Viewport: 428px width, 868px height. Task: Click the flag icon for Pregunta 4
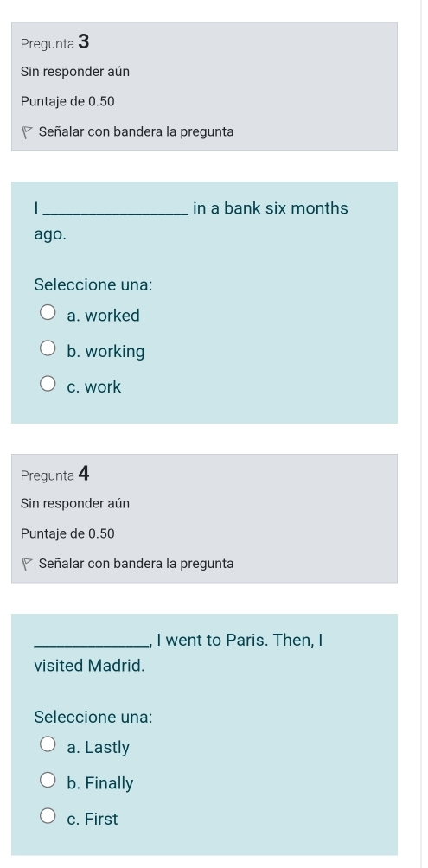27,565
